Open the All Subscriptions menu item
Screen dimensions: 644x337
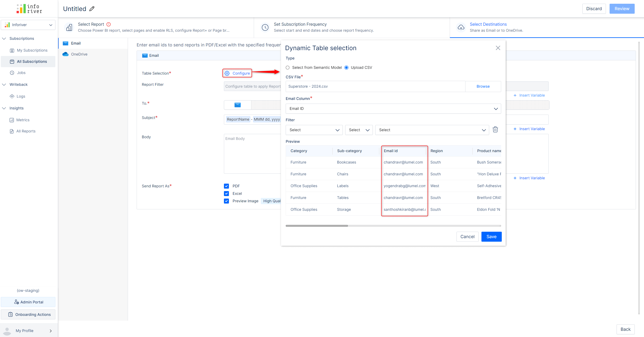[x=32, y=61]
